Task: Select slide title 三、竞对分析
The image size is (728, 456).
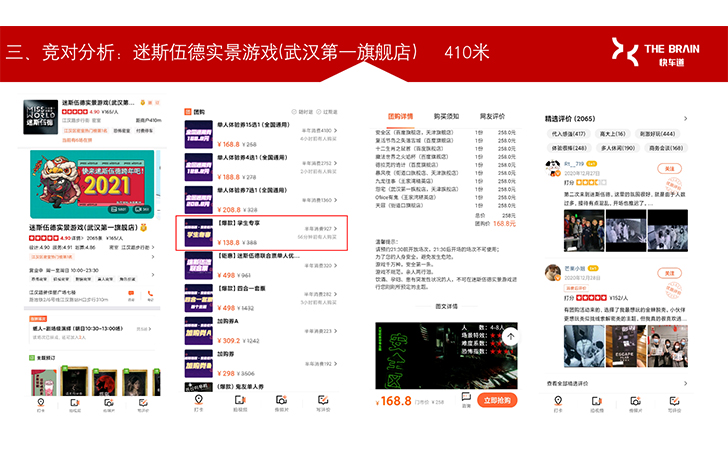Action: (x=59, y=52)
